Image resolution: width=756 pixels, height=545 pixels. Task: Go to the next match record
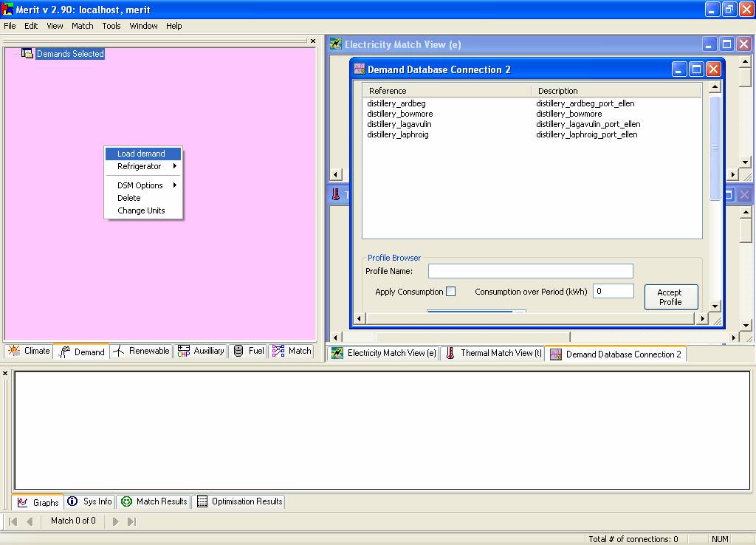(x=116, y=521)
